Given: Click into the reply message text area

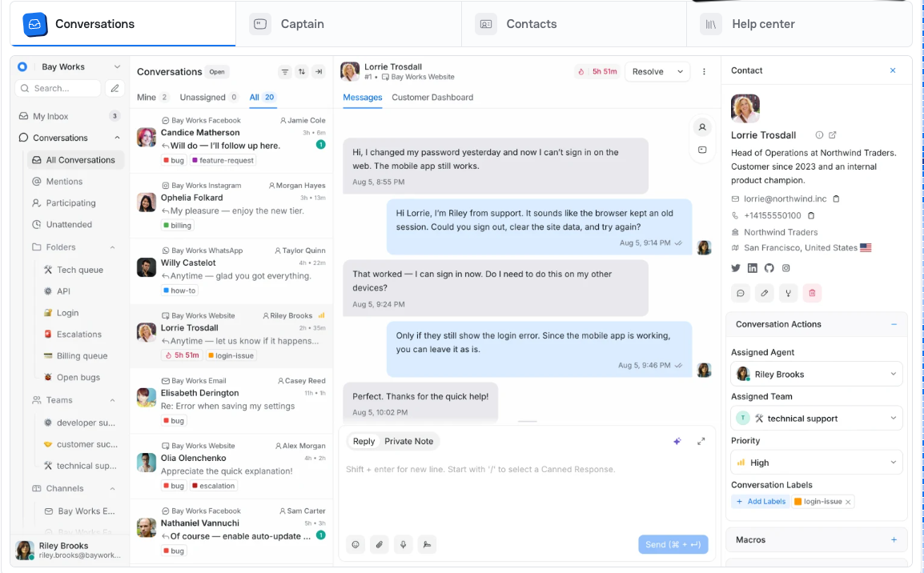Looking at the screenshot, I should 527,495.
